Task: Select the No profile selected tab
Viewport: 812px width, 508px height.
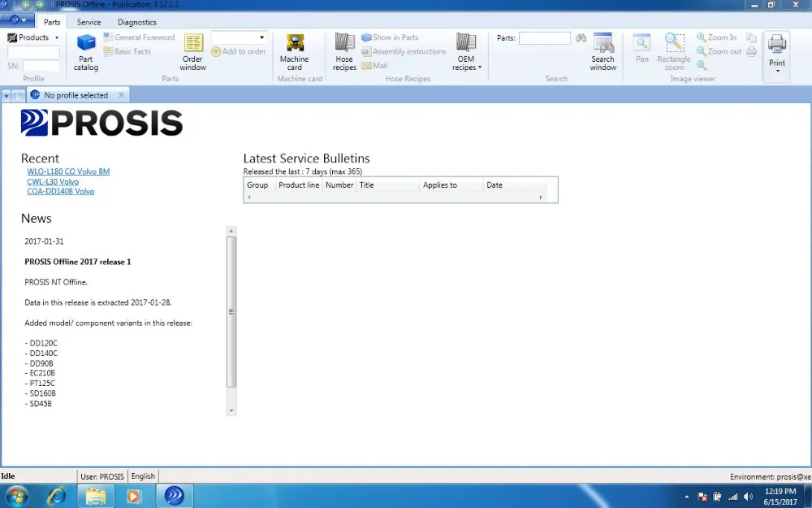Action: [76, 95]
